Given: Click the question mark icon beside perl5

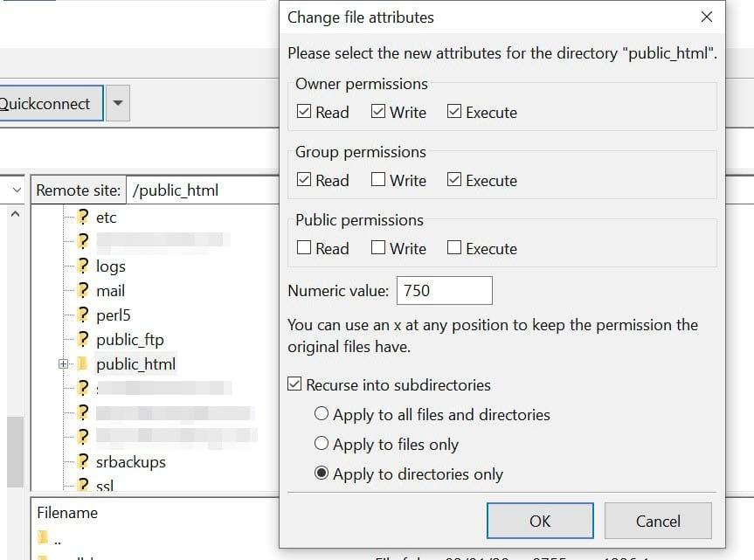Looking at the screenshot, I should [83, 315].
